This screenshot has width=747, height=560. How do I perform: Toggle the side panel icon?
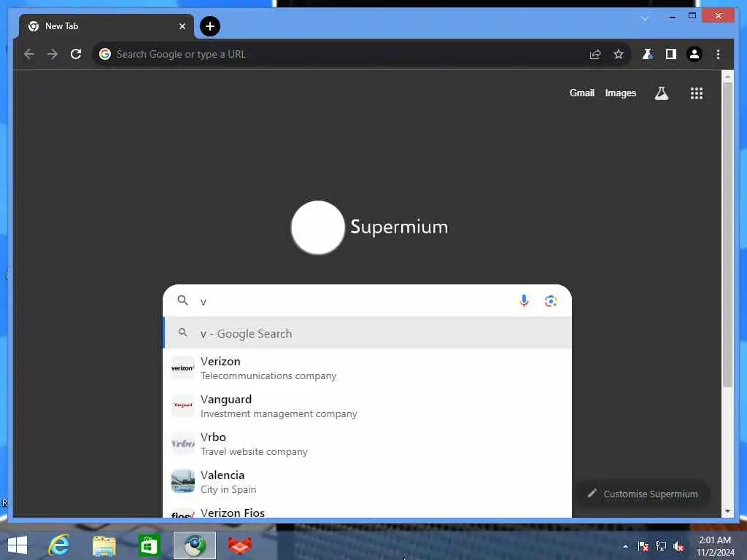671,54
